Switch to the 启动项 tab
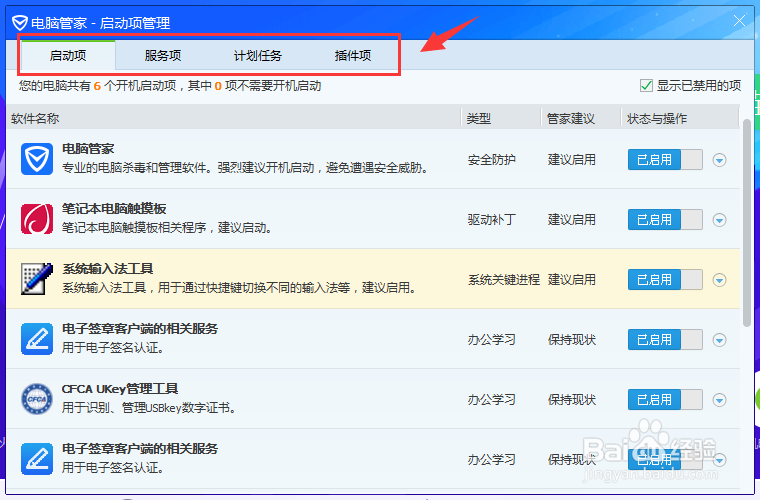760x500 pixels. [68, 56]
